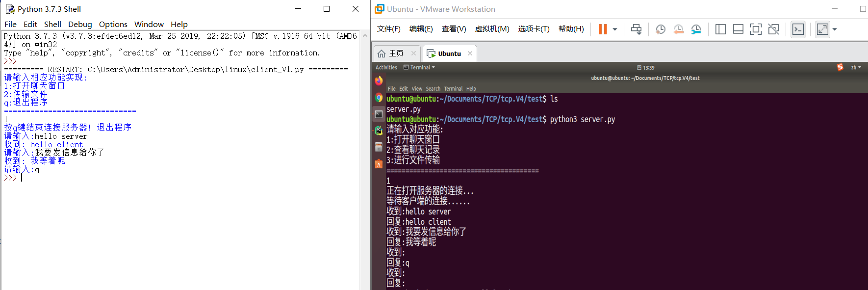Click the console view icon in VMware toolbar

[798, 29]
